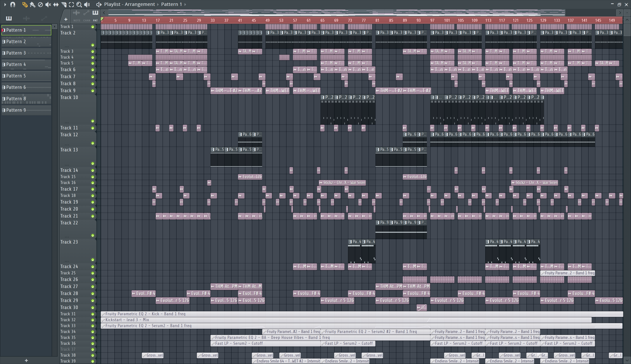Click the horizontal overview scrollbar
Image resolution: width=631 pixels, height=364 pixels.
pos(337,13)
